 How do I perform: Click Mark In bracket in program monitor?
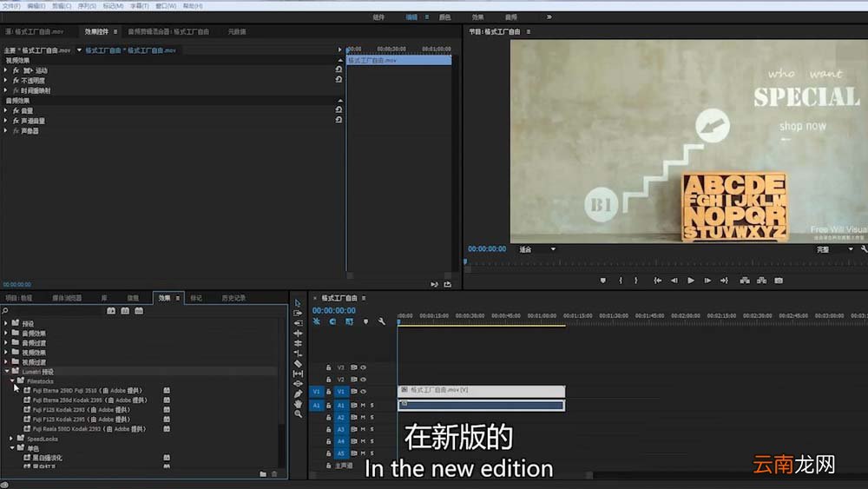click(x=621, y=281)
